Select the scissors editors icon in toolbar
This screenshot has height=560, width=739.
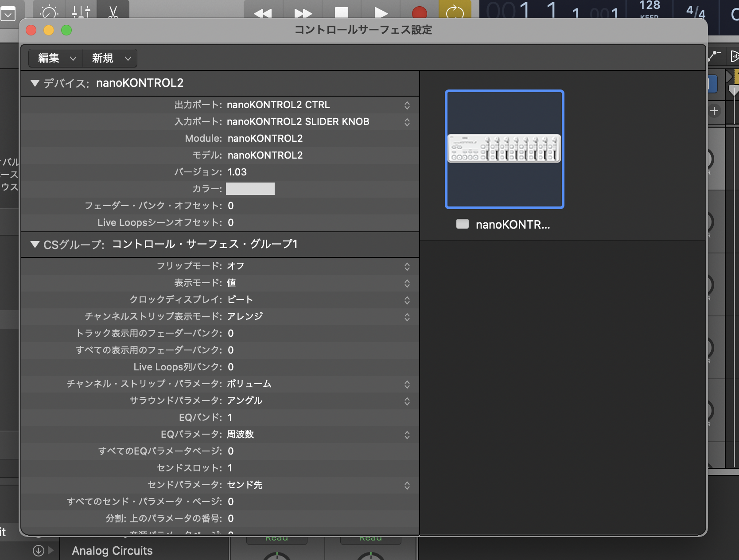(x=113, y=11)
